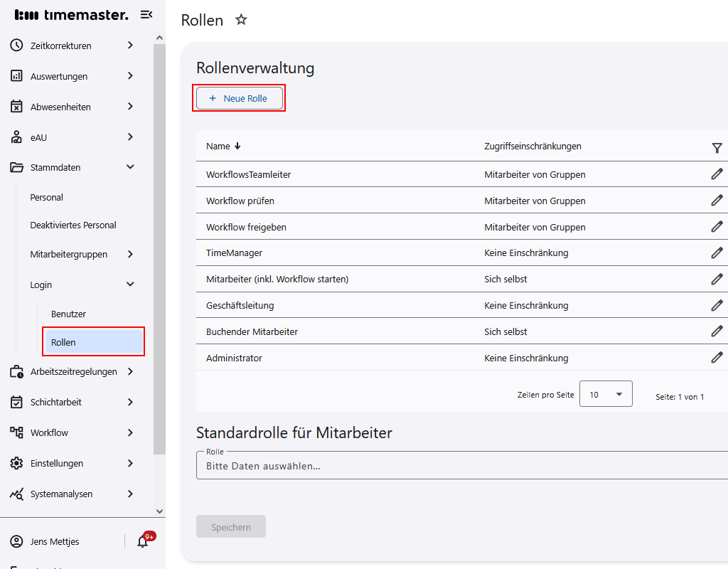Open the Zeilen pro Seite dropdown
The height and width of the screenshot is (569, 728).
pos(606,394)
